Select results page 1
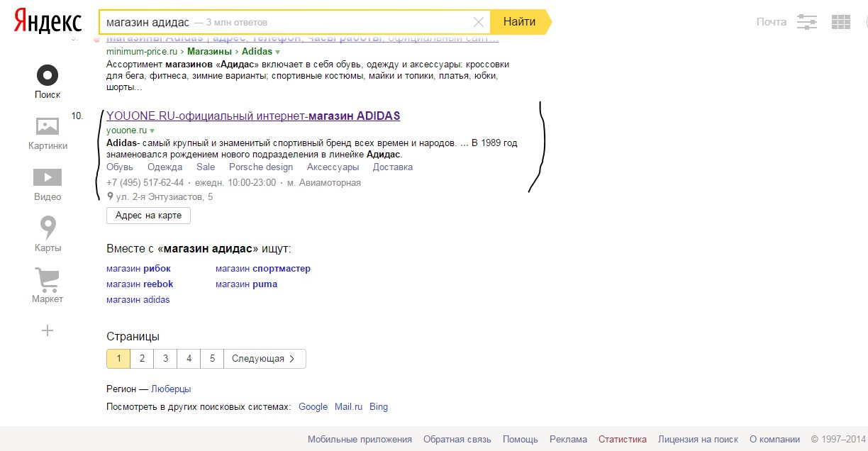Viewport: 868px width, 451px height. click(x=118, y=359)
